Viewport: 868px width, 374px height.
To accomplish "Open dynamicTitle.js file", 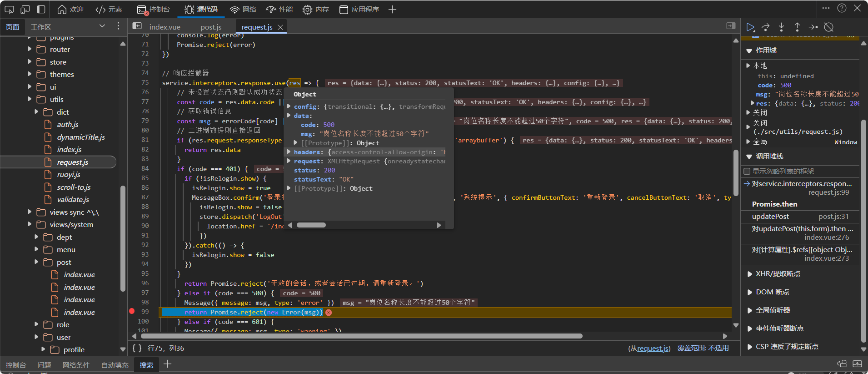I will 80,137.
